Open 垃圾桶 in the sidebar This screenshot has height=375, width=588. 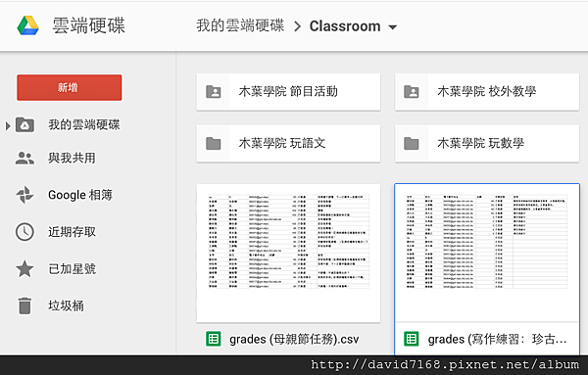pyautogui.click(x=66, y=305)
